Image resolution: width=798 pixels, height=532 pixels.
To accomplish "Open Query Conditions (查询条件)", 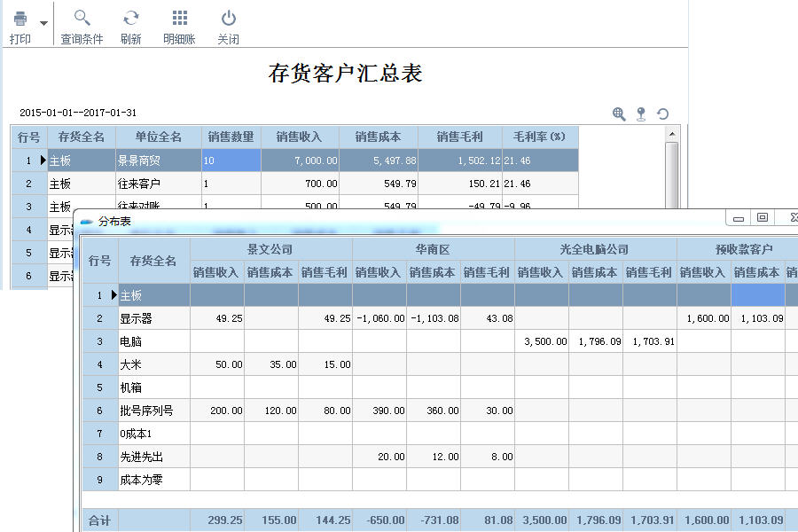I will click(82, 27).
